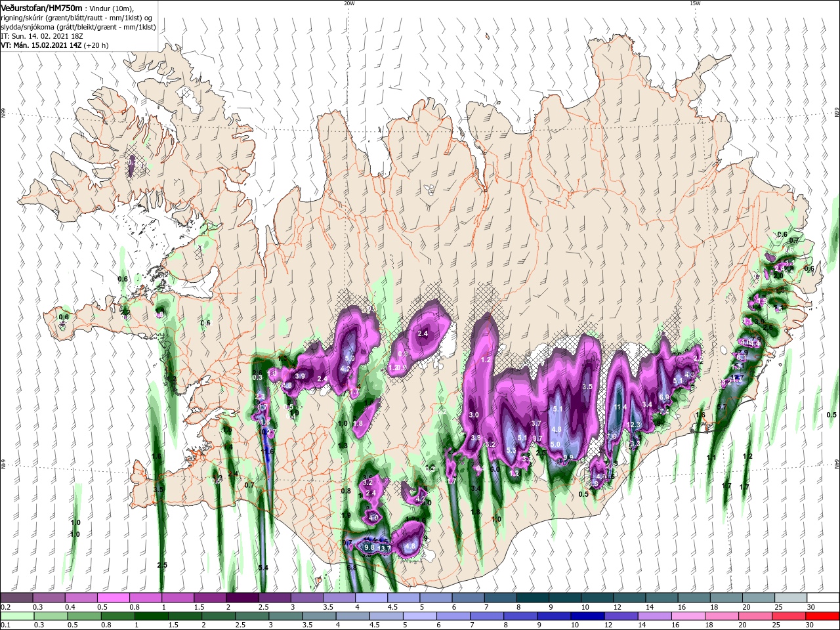Click the 4.2 snowfall value on the map
This screenshot has width=840, height=630.
[x=345, y=369]
